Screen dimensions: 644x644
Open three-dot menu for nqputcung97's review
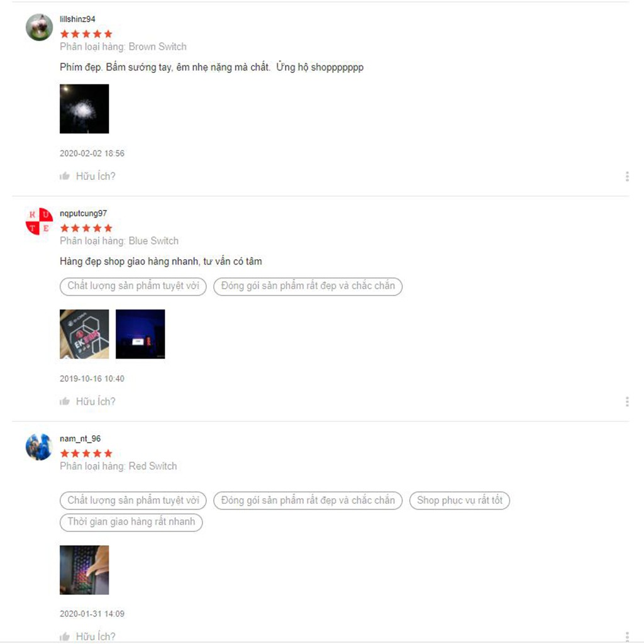pos(627,401)
